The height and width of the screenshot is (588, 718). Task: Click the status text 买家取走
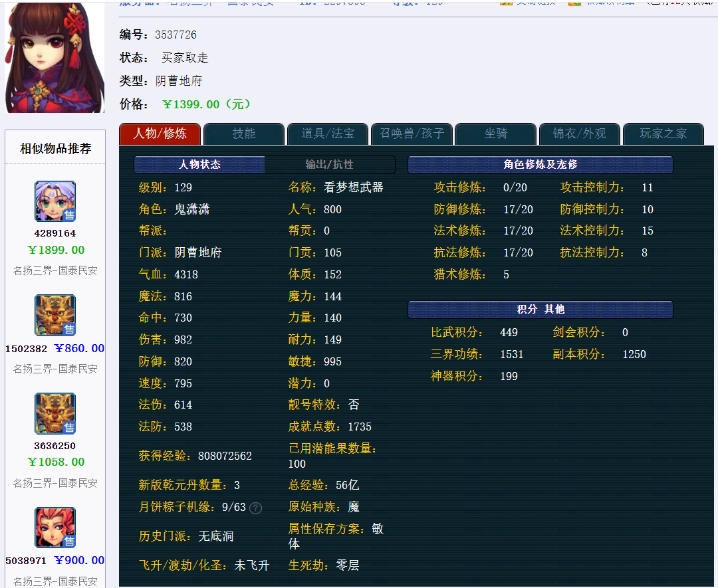185,58
